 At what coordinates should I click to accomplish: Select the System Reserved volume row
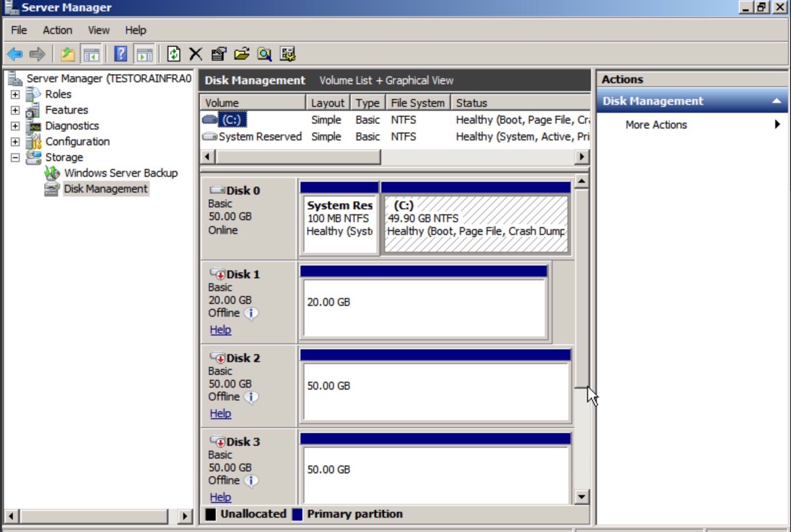(395, 136)
